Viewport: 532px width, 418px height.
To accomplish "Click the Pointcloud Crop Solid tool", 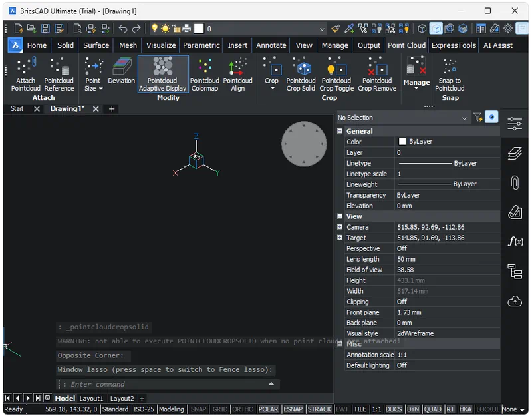I will (x=301, y=75).
